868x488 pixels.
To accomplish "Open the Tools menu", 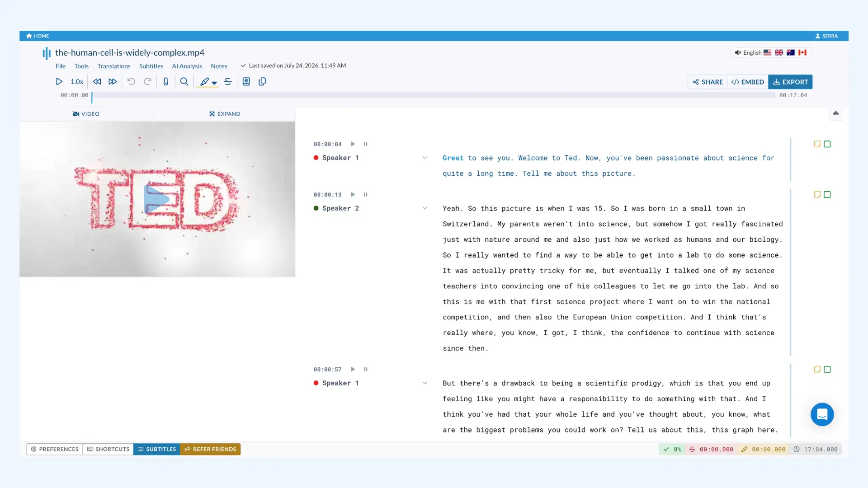I will click(x=81, y=66).
